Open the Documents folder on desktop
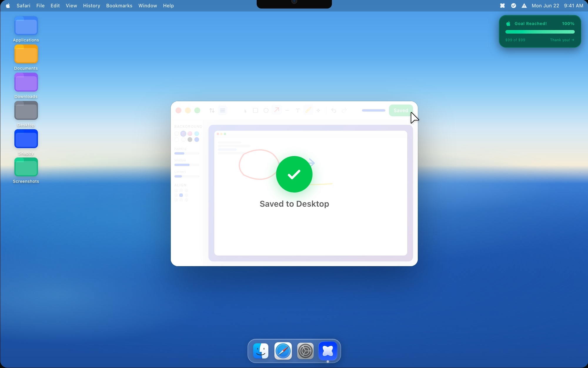 click(26, 58)
